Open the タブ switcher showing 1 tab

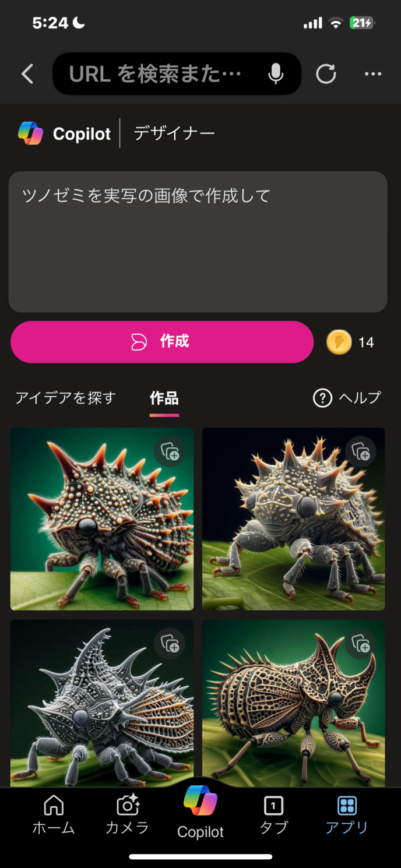[273, 816]
